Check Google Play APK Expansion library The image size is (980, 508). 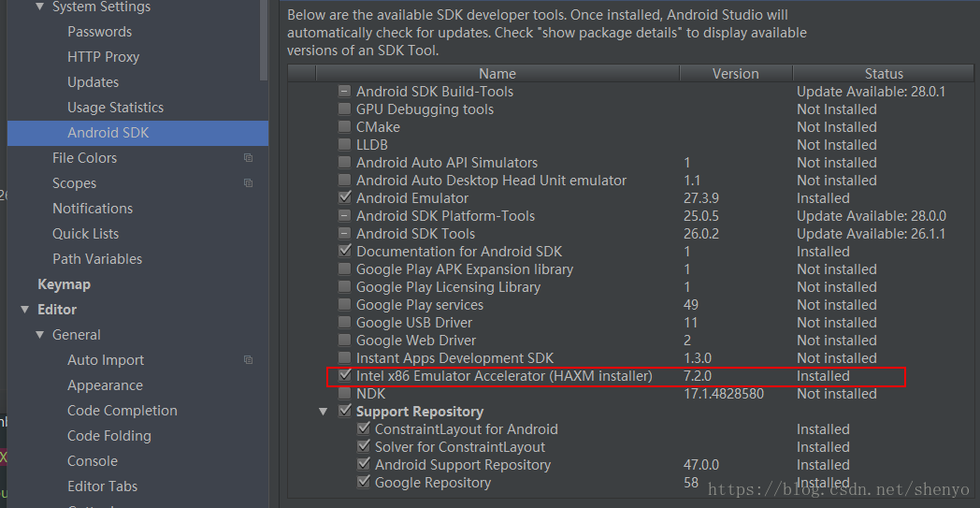pos(344,269)
